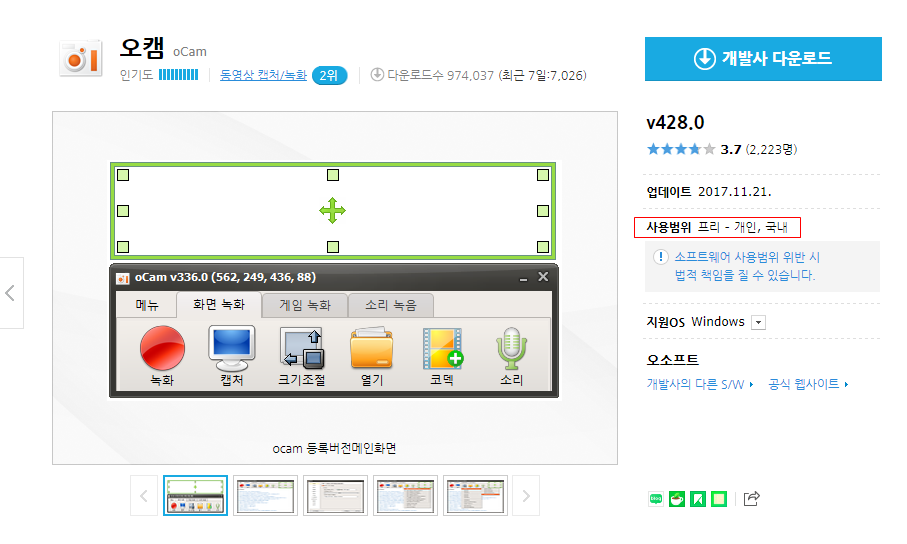Open the 열기 folder icon

coord(371,348)
